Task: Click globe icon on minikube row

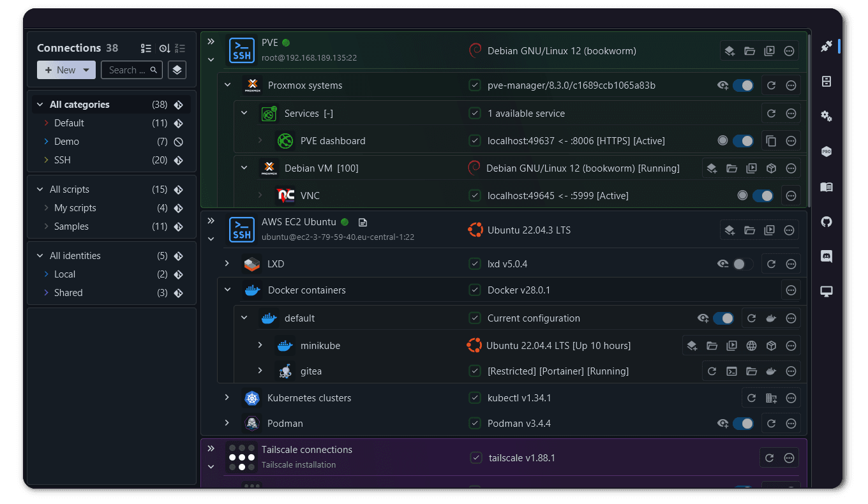Action: (751, 346)
